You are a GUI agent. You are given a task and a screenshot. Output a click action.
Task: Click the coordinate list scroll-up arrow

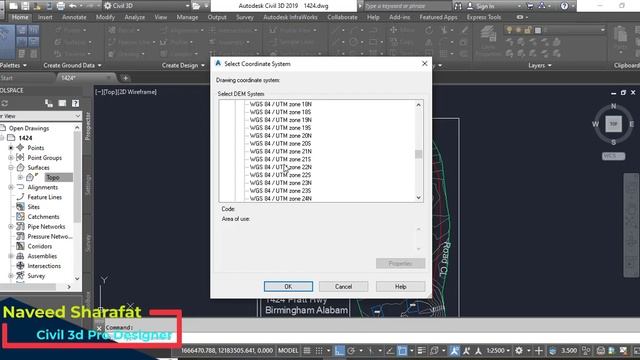tap(418, 105)
